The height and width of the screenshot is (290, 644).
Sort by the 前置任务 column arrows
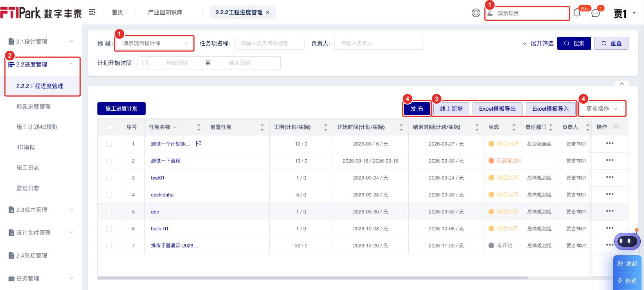coord(262,127)
